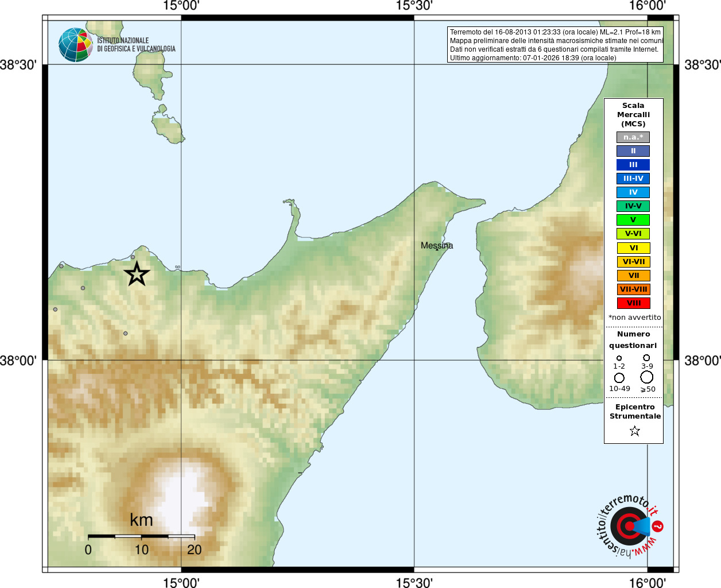Click the '20' scale bar value

click(195, 550)
